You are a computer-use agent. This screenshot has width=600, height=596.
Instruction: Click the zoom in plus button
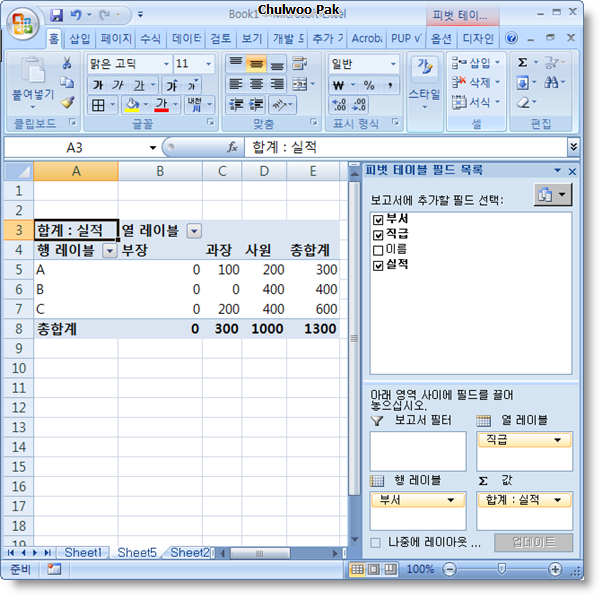pos(554,569)
